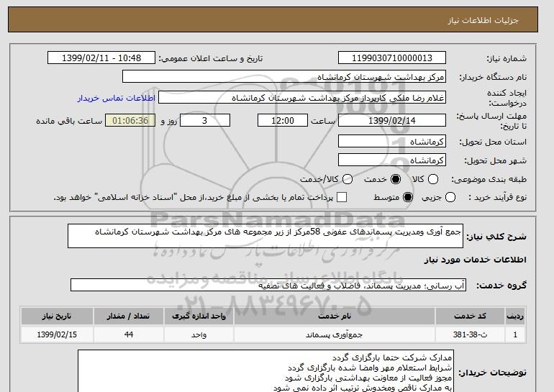The width and height of the screenshot is (554, 392).
Task: Click the label توضیحات خریدار
Action: [x=493, y=373]
